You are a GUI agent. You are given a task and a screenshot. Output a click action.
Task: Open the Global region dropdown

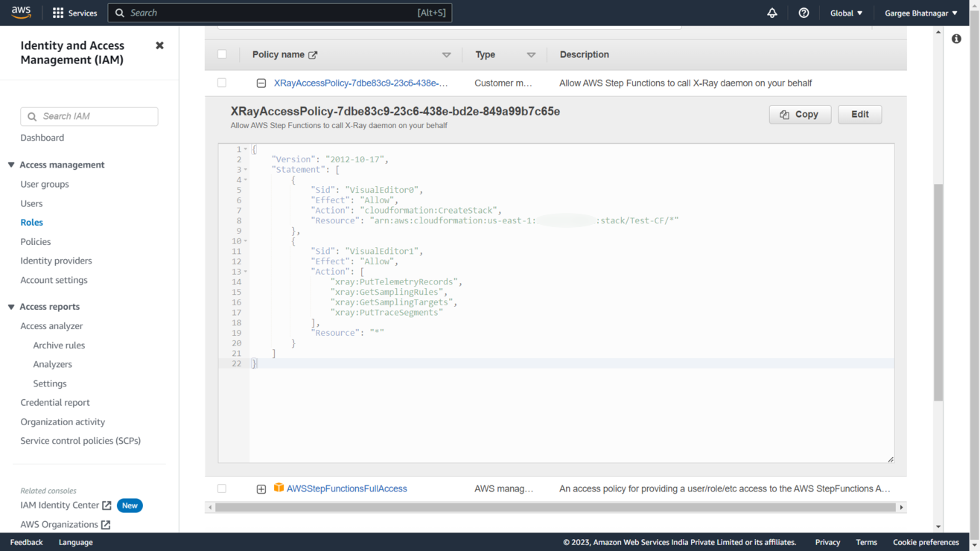[x=846, y=13]
